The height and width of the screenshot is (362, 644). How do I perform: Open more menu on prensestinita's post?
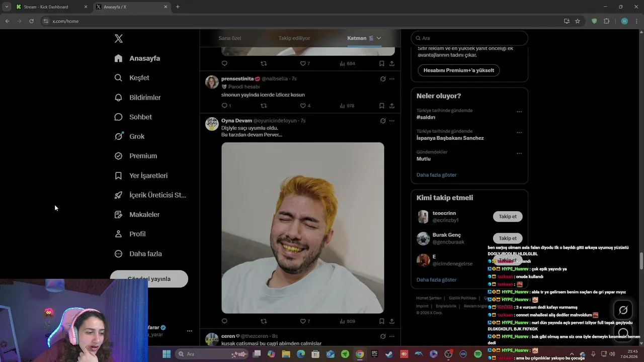(x=392, y=79)
